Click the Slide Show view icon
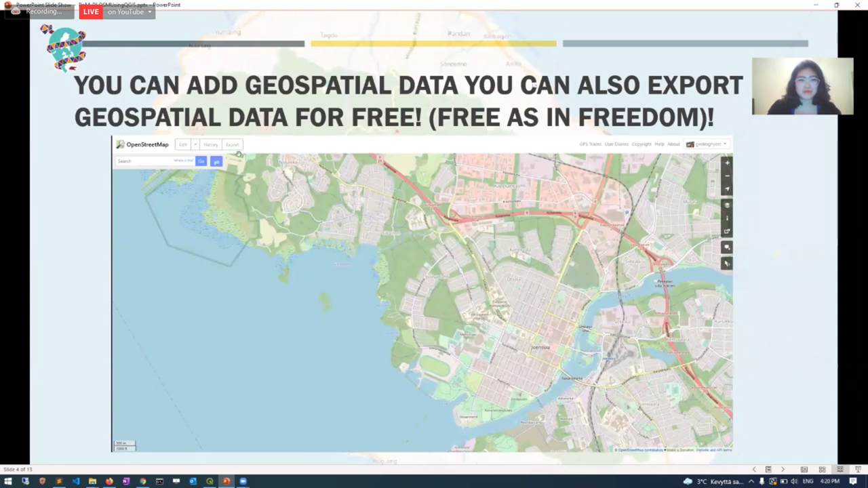Screen dimensions: 868x488 point(858,469)
